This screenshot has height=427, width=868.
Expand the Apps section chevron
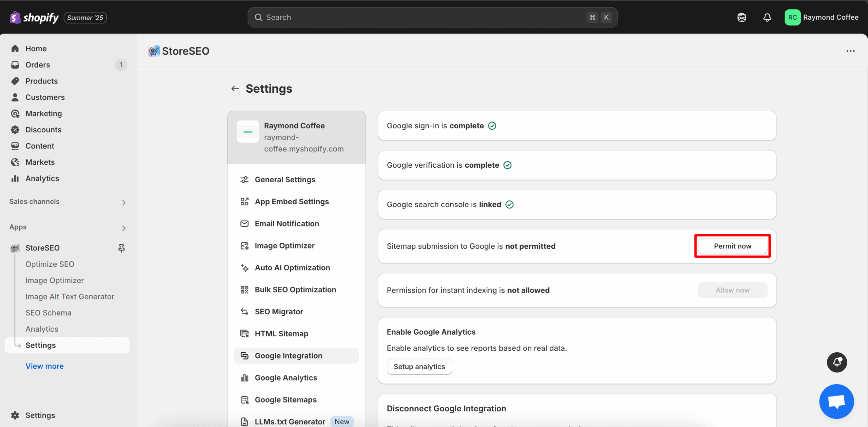pos(124,228)
